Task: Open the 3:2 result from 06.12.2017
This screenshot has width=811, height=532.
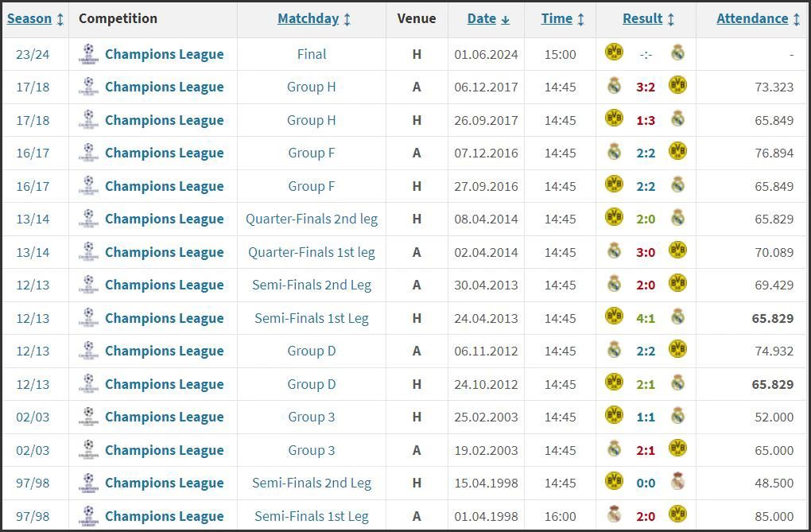Action: 646,87
